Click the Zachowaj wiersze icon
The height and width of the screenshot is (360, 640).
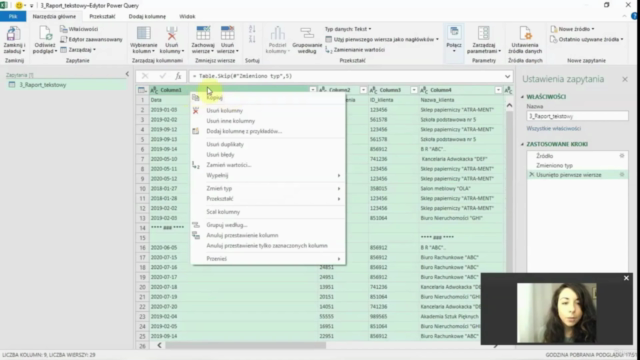(x=203, y=34)
